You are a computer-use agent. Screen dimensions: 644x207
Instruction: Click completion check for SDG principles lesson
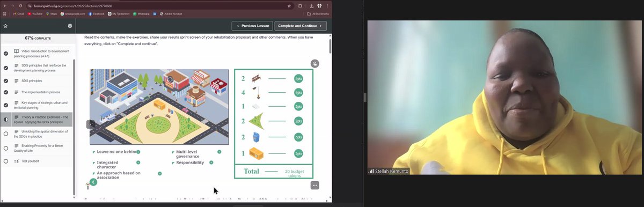click(6, 80)
